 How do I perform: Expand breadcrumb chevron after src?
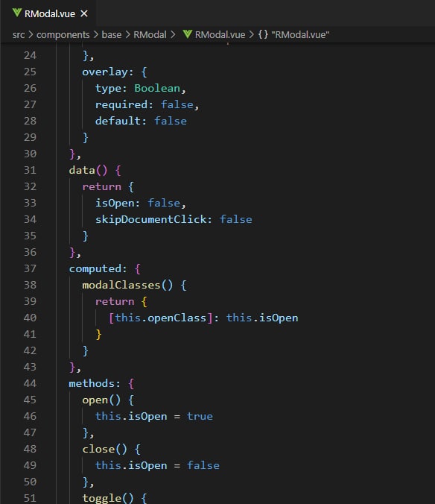pos(31,35)
